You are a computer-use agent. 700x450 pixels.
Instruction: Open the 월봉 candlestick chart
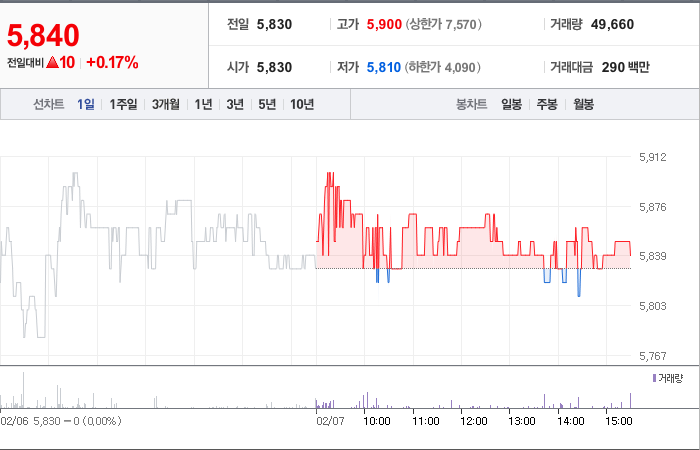tap(583, 104)
